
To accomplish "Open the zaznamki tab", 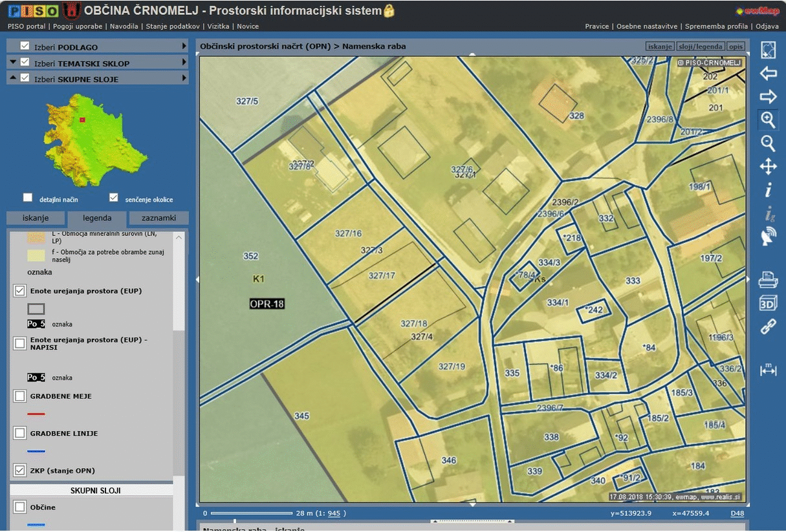I will point(158,218).
